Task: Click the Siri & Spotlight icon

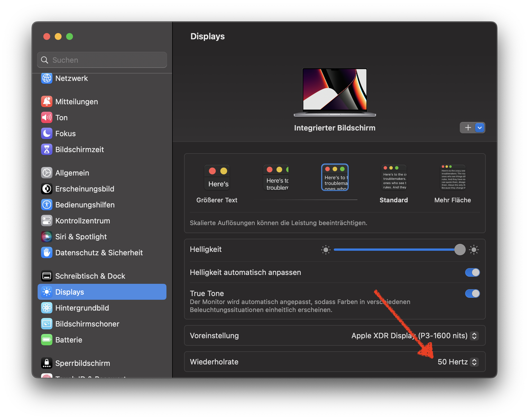Action: (47, 236)
